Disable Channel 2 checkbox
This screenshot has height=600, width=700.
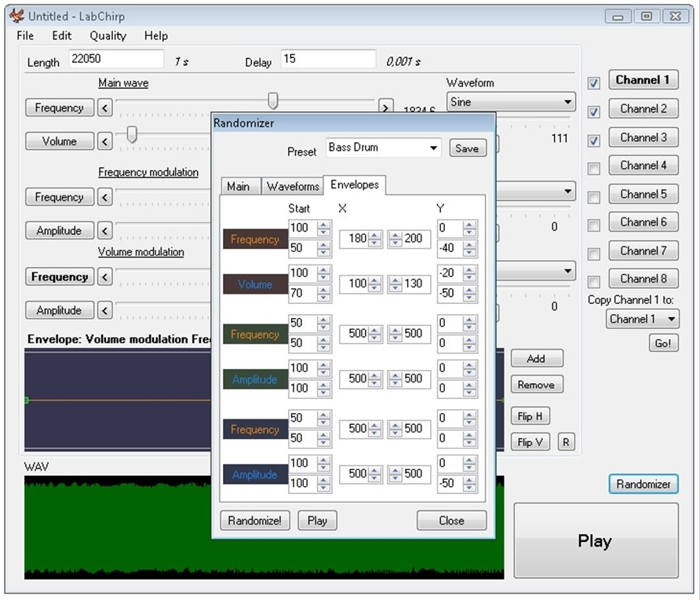coord(594,112)
